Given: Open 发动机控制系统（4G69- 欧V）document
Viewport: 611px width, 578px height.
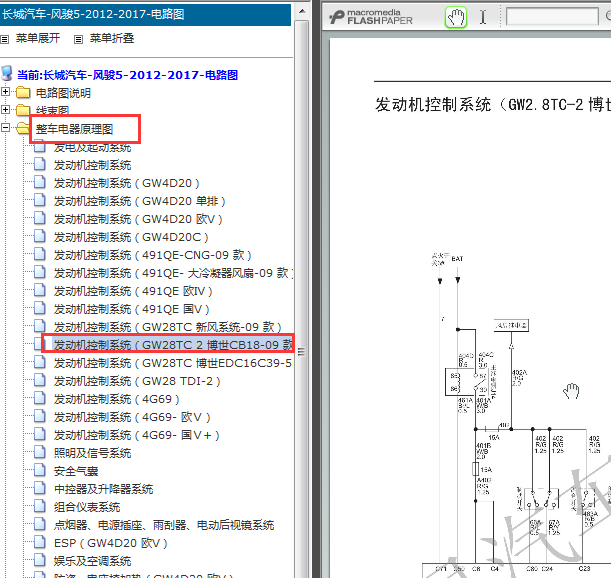Looking at the screenshot, I should click(132, 417).
